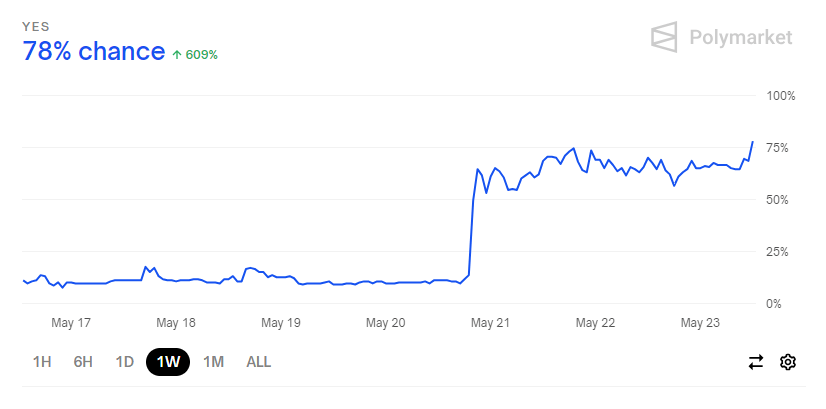
Task: Switch chart range to 1H
Action: coord(42,362)
